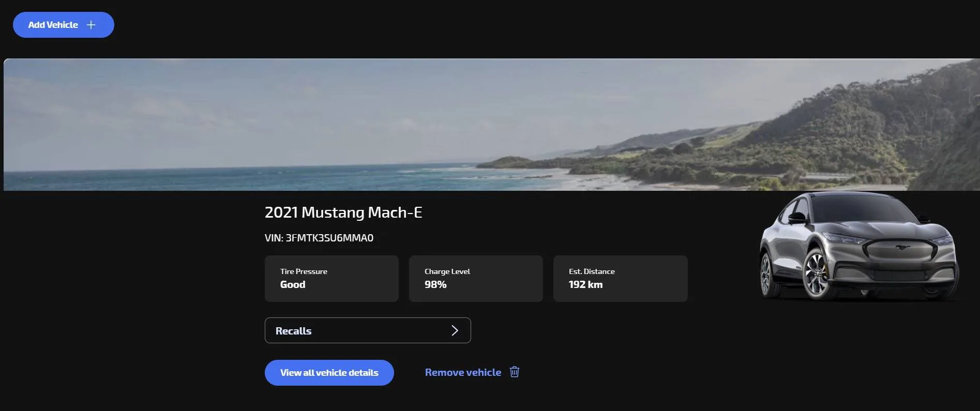Click the Remove vehicle link
Screen dimensions: 980x411
pos(463,372)
